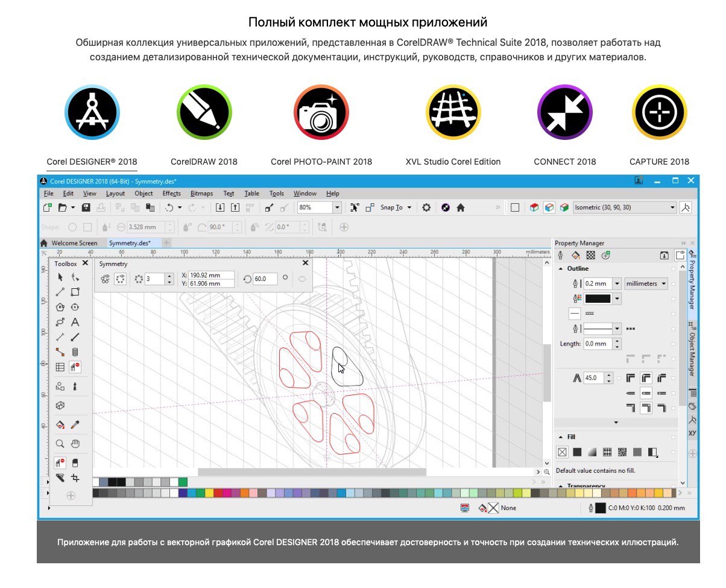Open the File menu

pyautogui.click(x=48, y=194)
